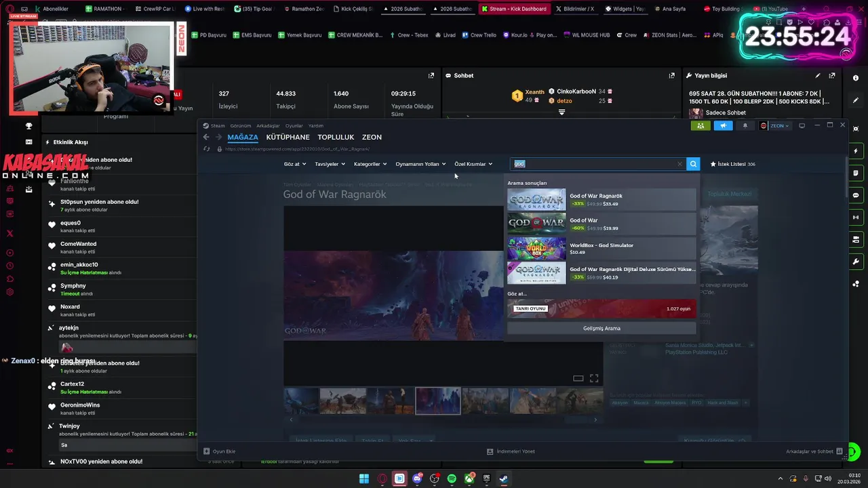This screenshot has height=488, width=868.
Task: Open Steam notifications bell
Action: pyautogui.click(x=745, y=125)
